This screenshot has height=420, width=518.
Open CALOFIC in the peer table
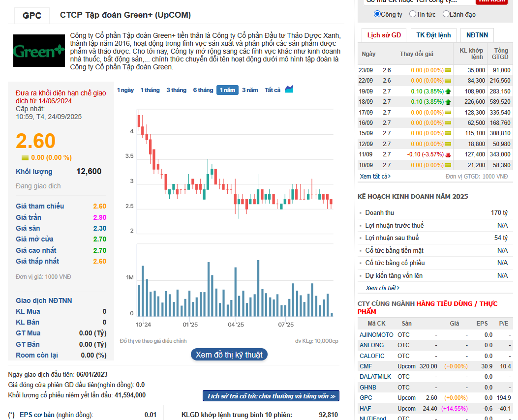click(x=372, y=356)
